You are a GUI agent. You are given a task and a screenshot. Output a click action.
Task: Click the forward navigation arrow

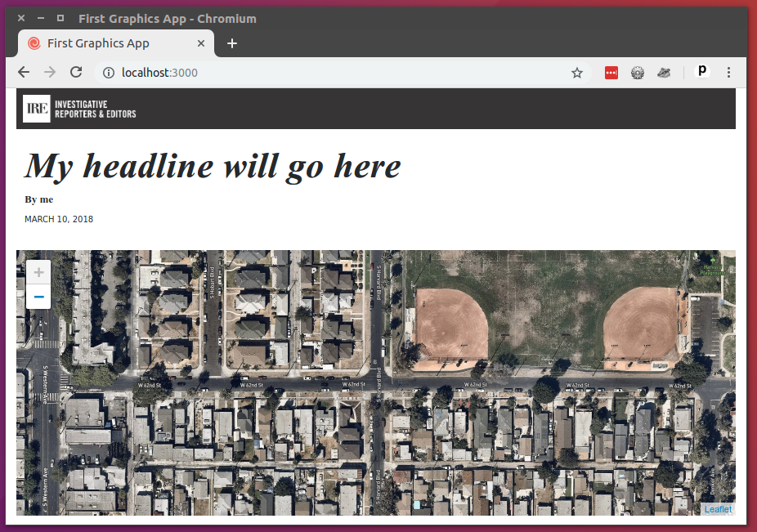click(50, 73)
